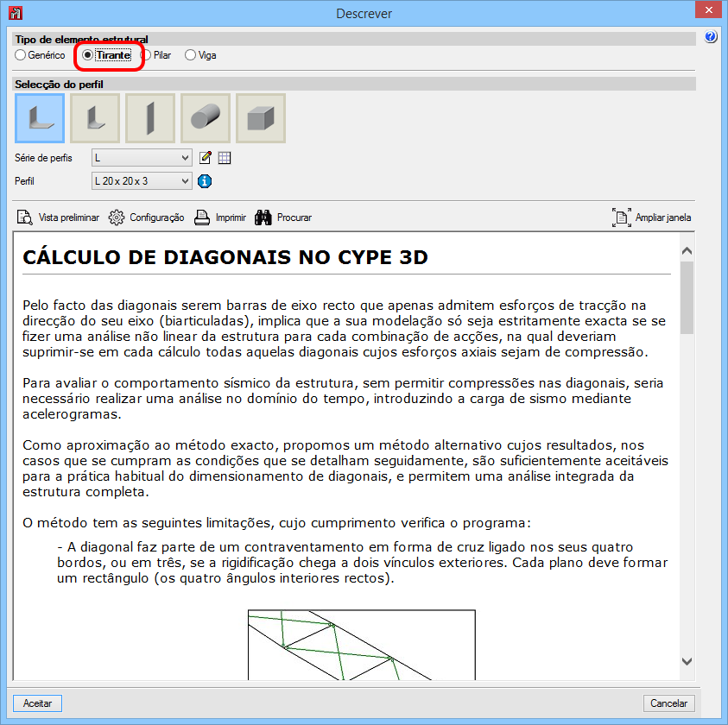This screenshot has height=725, width=728.
Task: Select the folded angle profile icon
Action: pos(95,118)
